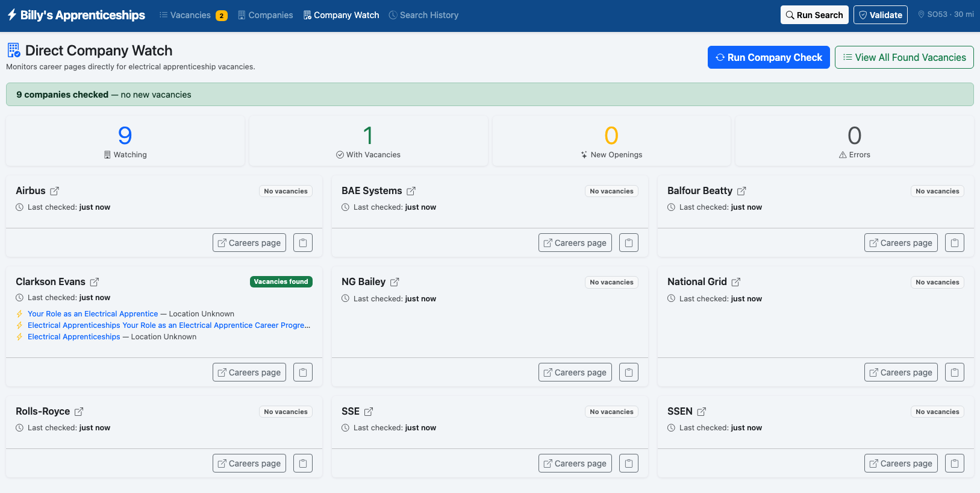Click clipboard icon on Clarkson Evans card
Viewport: 980px width, 493px height.
[x=303, y=372]
